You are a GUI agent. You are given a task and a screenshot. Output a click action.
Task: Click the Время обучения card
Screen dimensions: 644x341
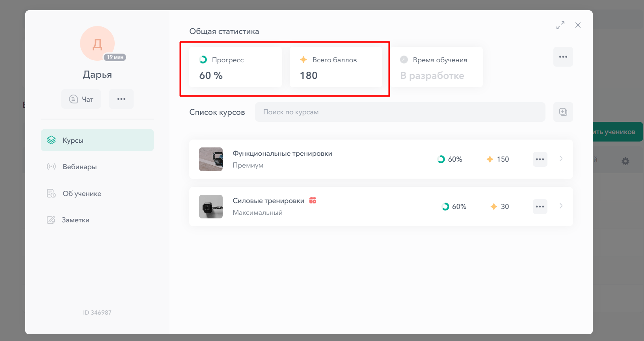coord(436,67)
